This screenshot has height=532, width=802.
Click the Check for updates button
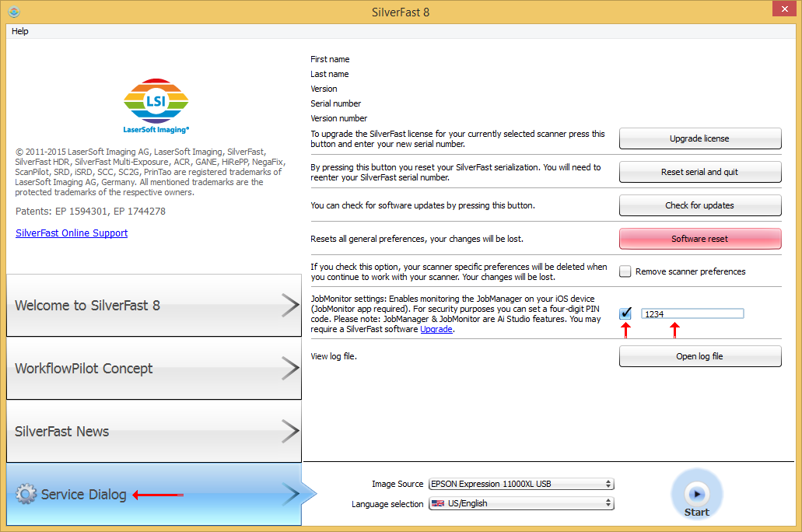(699, 205)
